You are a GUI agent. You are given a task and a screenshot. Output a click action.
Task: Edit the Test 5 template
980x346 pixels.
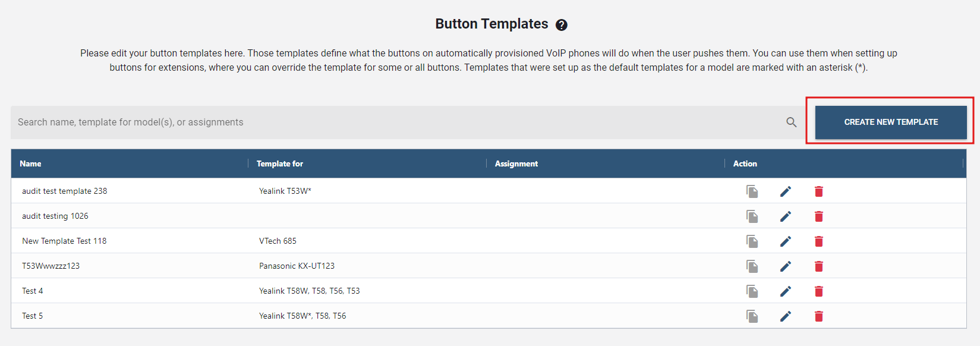(x=786, y=316)
